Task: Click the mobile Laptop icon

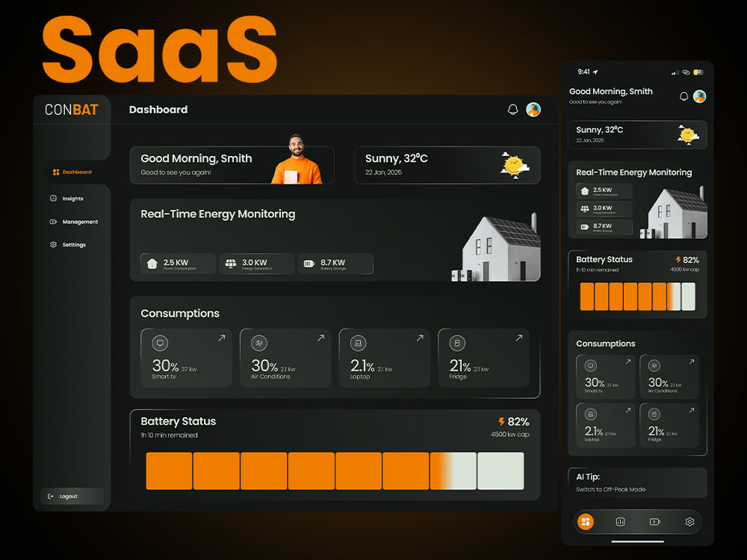Action: tap(591, 414)
